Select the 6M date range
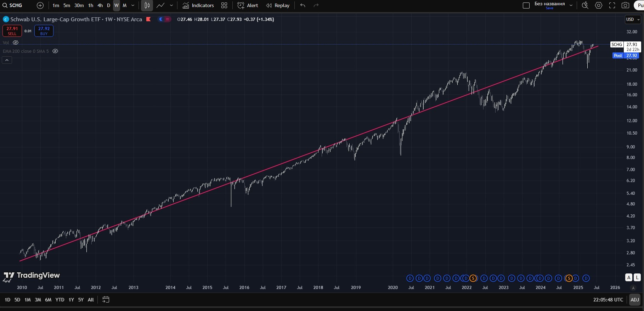Viewport: 644px width, 311px height. [x=48, y=300]
